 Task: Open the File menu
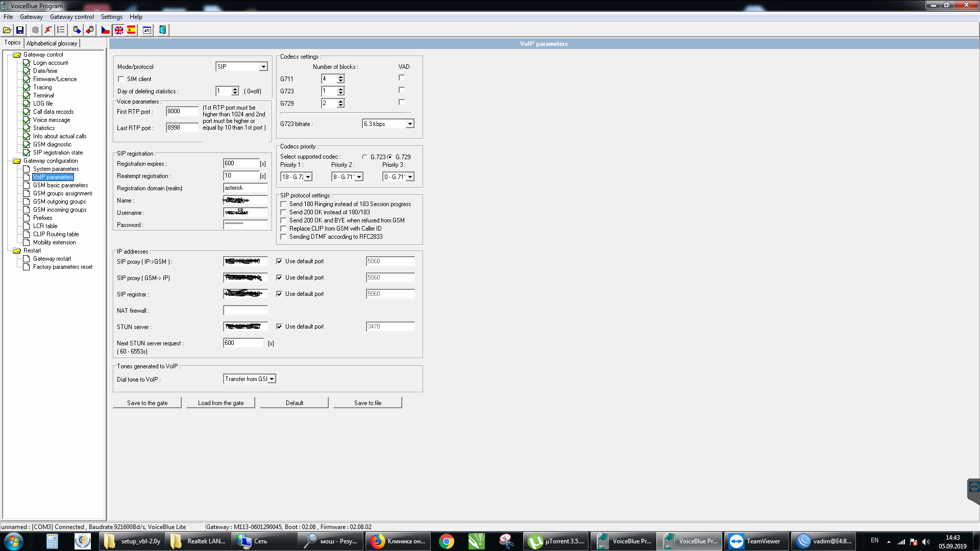[x=8, y=17]
